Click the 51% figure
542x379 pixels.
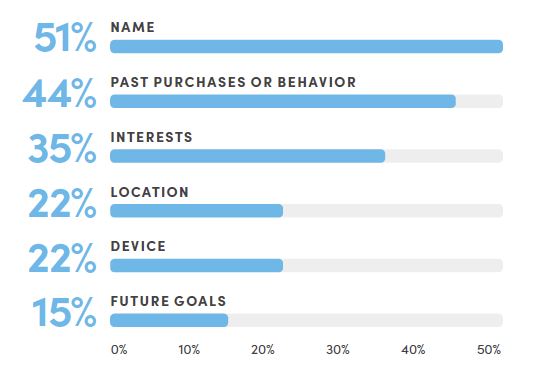pyautogui.click(x=65, y=37)
